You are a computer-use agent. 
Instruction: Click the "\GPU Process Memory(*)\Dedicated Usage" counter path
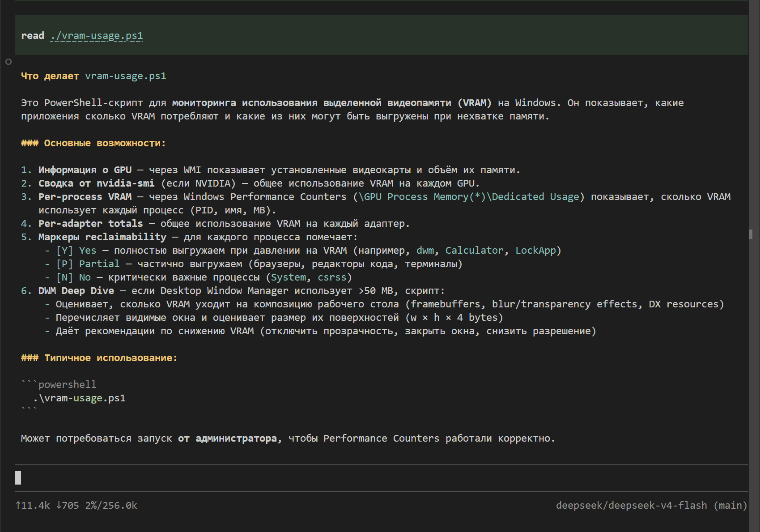click(469, 197)
